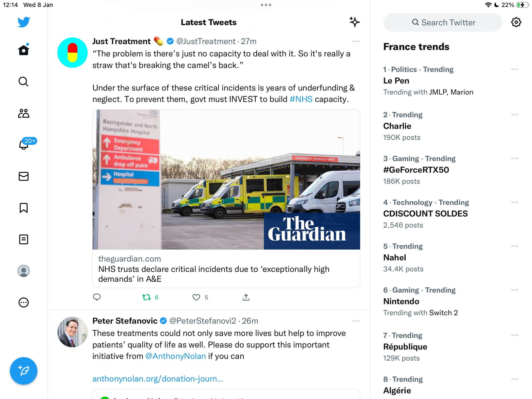This screenshot has width=532, height=399.
Task: Toggle the sparkle top tweets switcher
Action: point(354,22)
